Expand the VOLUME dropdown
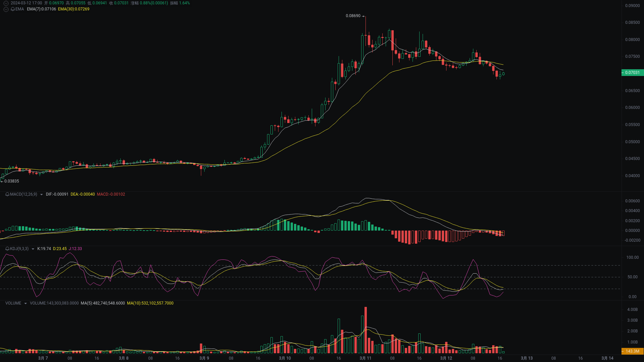The width and height of the screenshot is (644, 362). [x=26, y=303]
